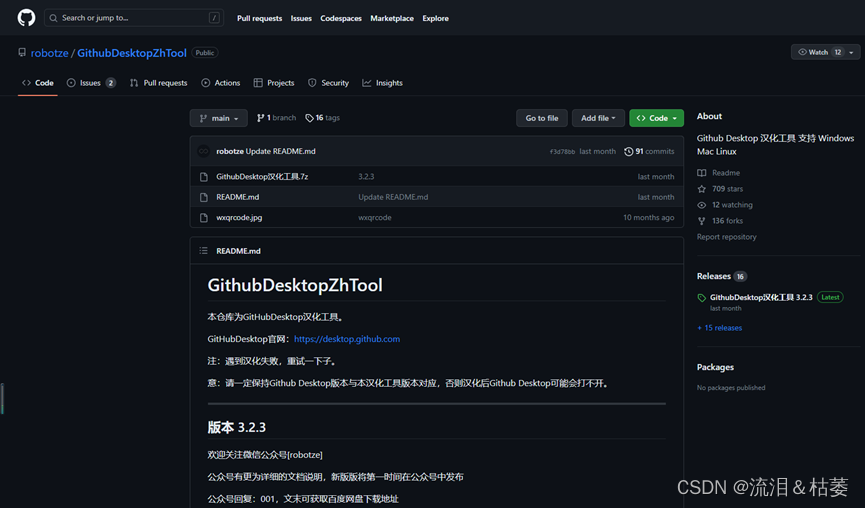This screenshot has height=508, width=865.
Task: Open the Packages heading link
Action: pyautogui.click(x=715, y=367)
